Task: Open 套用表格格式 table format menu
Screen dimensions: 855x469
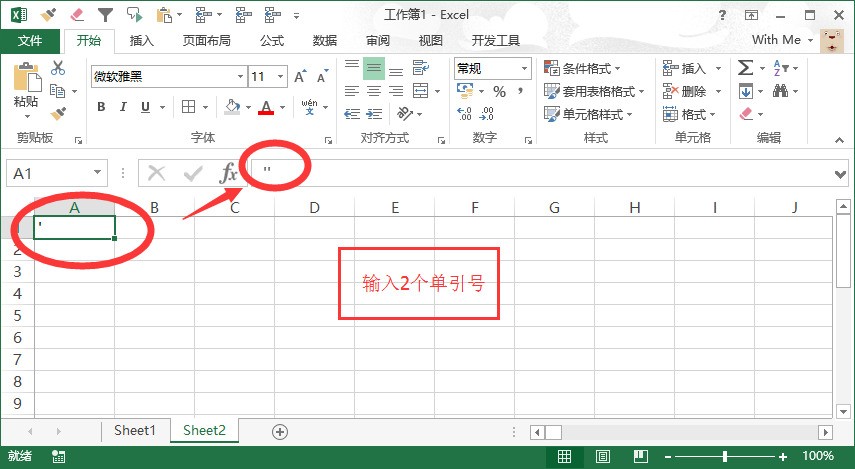Action: click(594, 92)
